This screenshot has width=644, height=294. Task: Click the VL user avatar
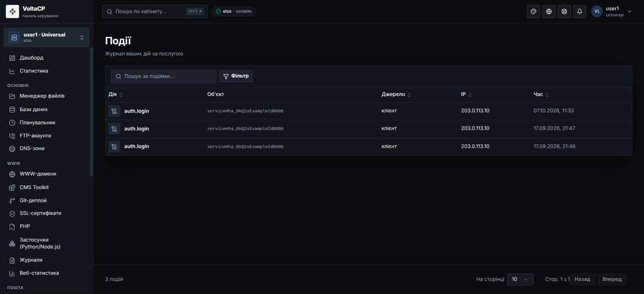(597, 11)
